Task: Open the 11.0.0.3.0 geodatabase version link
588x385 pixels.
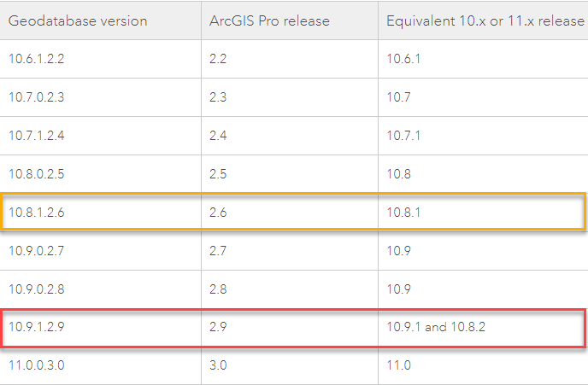Action: [36, 365]
